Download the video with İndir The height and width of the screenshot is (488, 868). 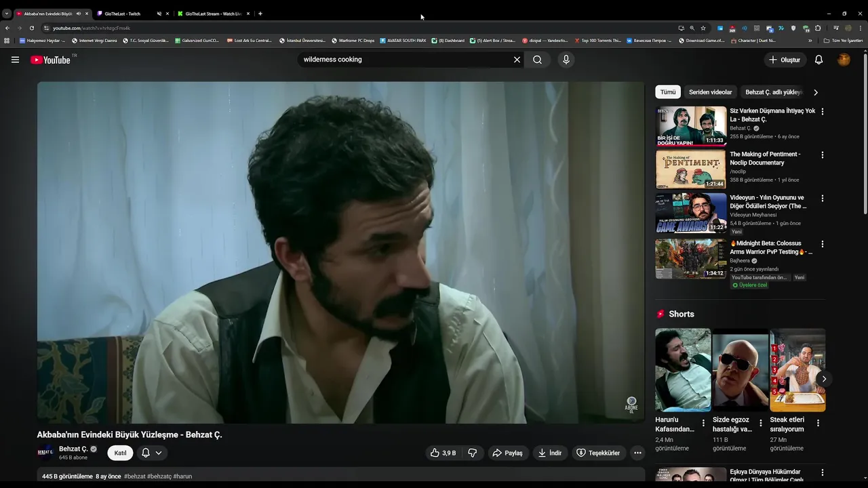(550, 453)
